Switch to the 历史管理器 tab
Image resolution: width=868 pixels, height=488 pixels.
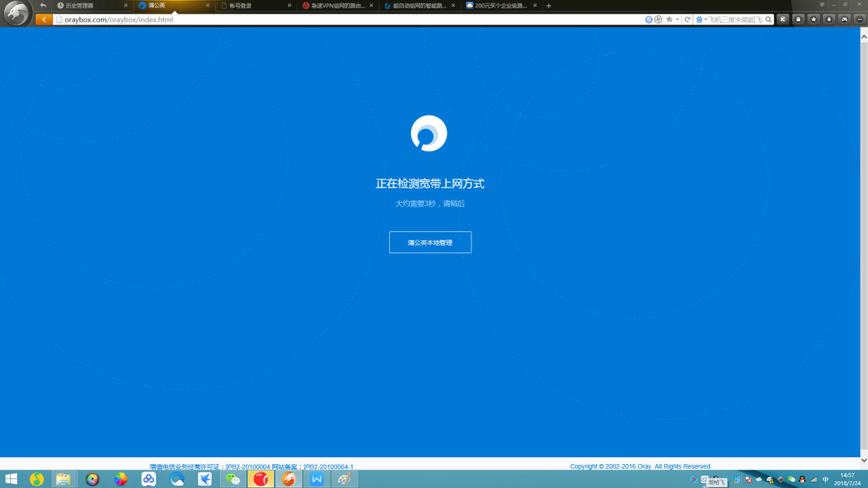click(x=92, y=5)
